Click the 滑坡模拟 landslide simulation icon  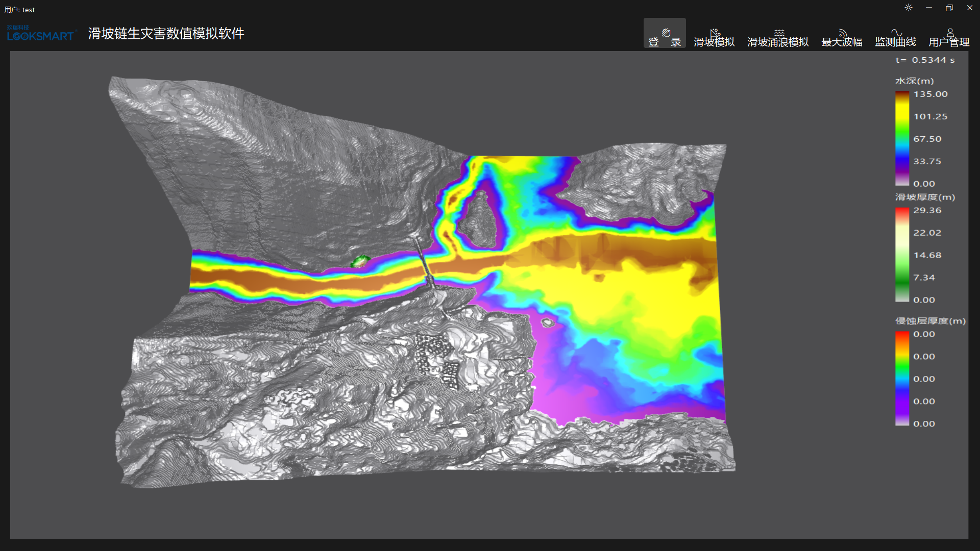[714, 34]
